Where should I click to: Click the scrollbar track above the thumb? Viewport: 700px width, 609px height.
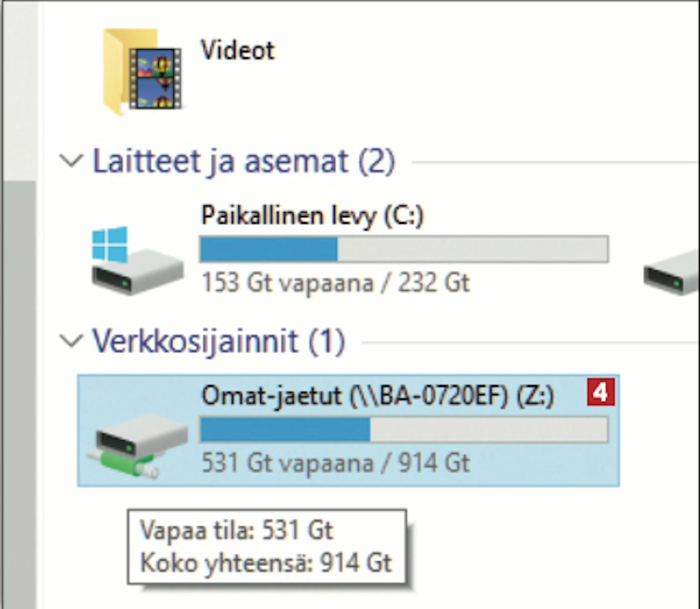19,91
